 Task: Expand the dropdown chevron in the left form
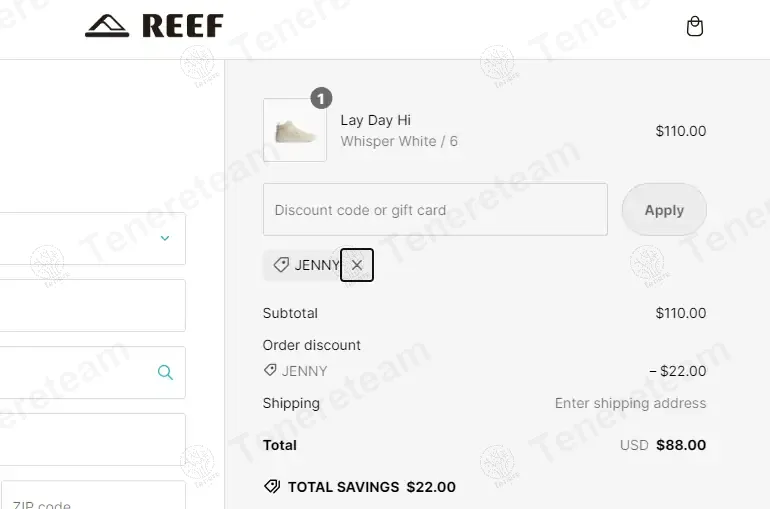coord(165,238)
